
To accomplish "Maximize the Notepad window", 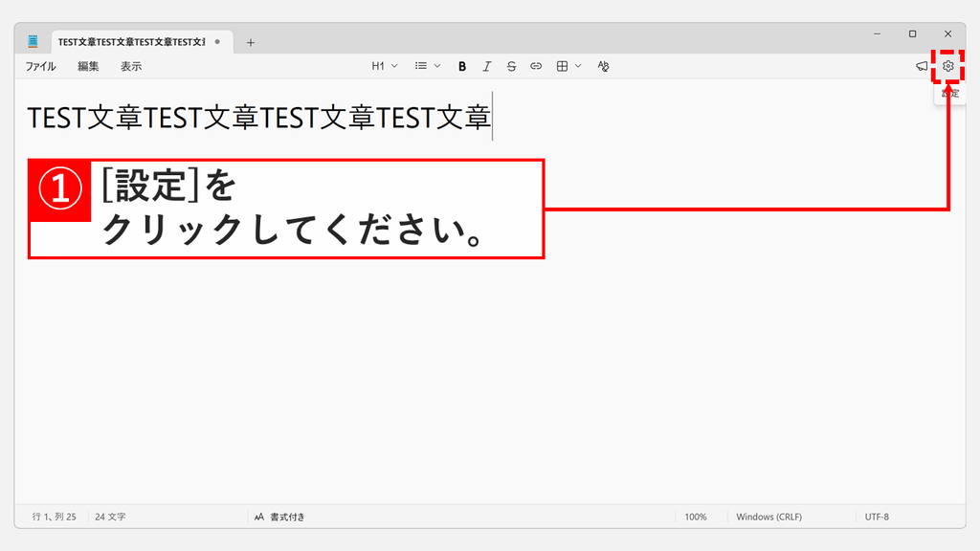I will pyautogui.click(x=912, y=33).
